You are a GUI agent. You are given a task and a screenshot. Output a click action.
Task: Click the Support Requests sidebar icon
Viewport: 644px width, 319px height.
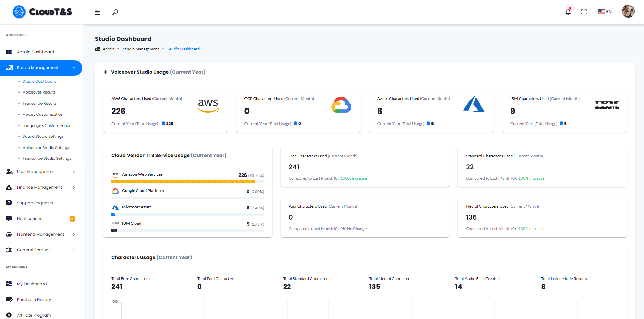(9, 203)
